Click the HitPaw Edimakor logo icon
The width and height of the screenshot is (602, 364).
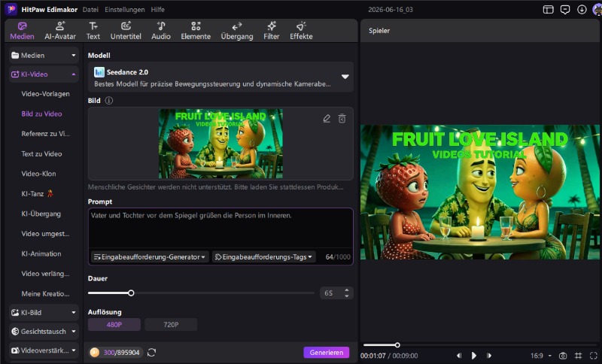pyautogui.click(x=11, y=9)
